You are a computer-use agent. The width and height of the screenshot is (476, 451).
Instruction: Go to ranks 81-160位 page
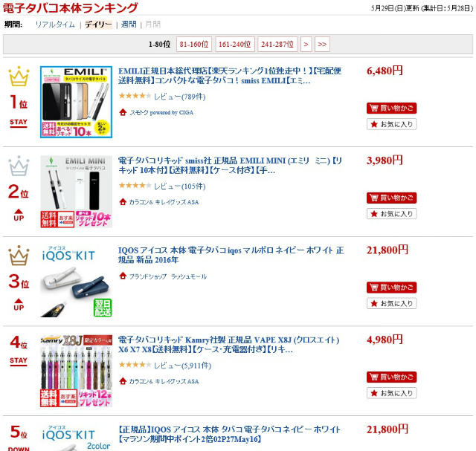pos(194,45)
